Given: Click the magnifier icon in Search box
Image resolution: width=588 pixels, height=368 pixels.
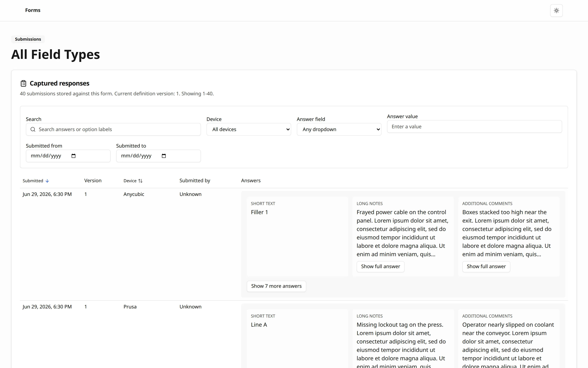Looking at the screenshot, I should [33, 129].
